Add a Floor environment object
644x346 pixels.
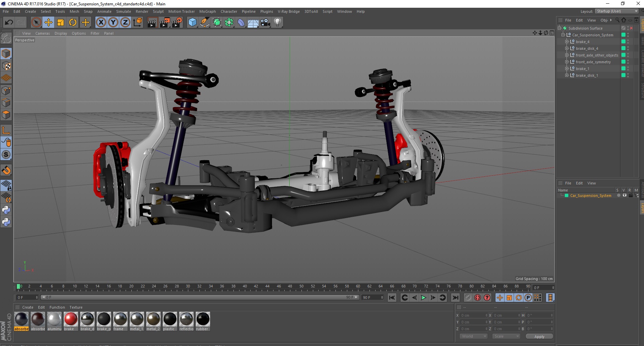pos(253,23)
